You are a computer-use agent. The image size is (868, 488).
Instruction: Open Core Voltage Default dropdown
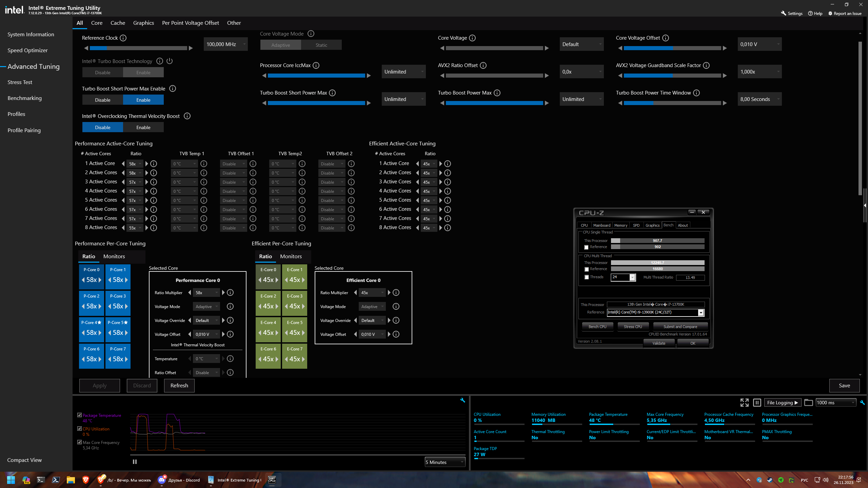pyautogui.click(x=581, y=44)
